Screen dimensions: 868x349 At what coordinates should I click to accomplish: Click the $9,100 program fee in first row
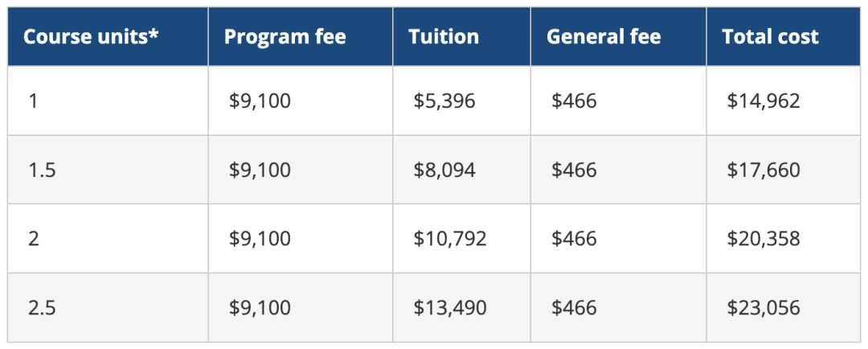(260, 101)
